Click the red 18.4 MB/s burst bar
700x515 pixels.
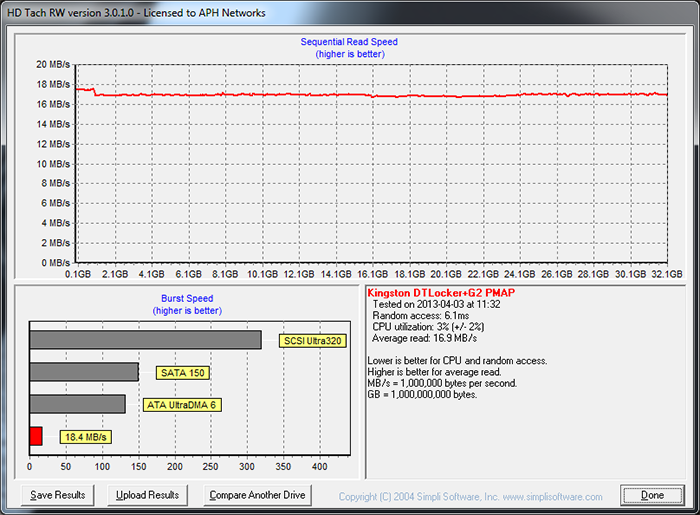pyautogui.click(x=35, y=436)
